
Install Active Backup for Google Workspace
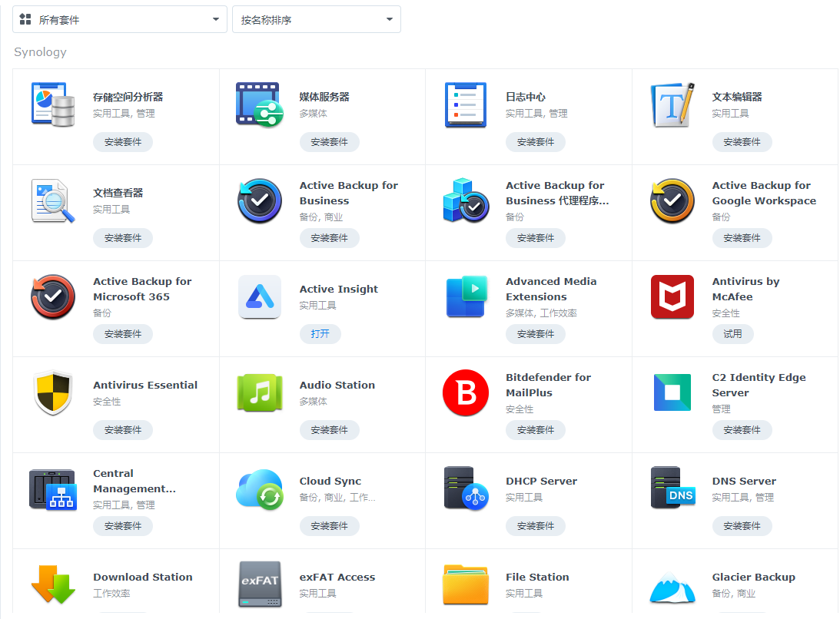[x=742, y=238]
